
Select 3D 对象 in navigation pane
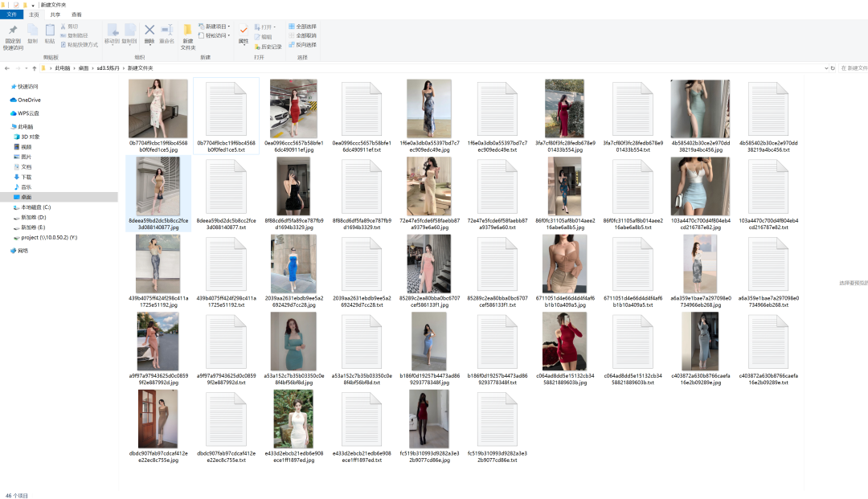[x=31, y=137]
